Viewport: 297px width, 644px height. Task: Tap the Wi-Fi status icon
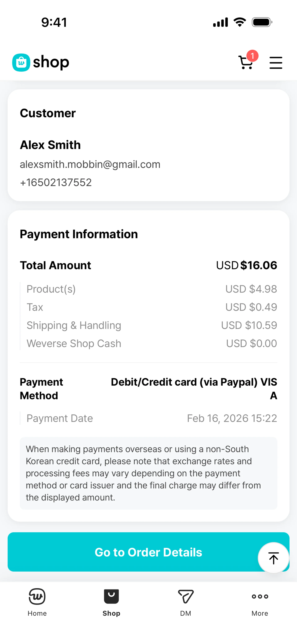[239, 22]
